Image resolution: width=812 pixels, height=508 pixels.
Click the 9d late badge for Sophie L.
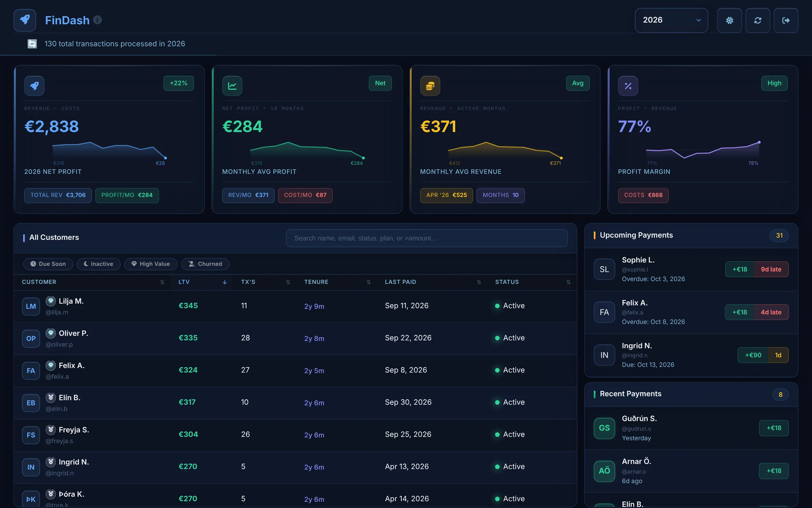771,269
